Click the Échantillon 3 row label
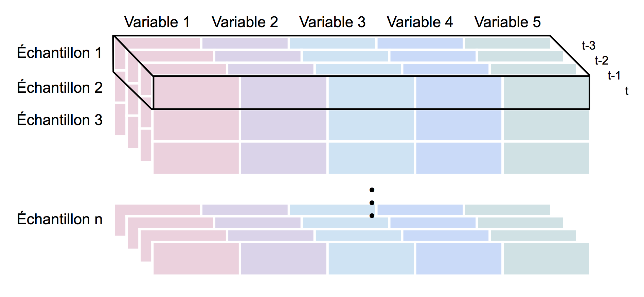The width and height of the screenshot is (644, 297). point(59,120)
